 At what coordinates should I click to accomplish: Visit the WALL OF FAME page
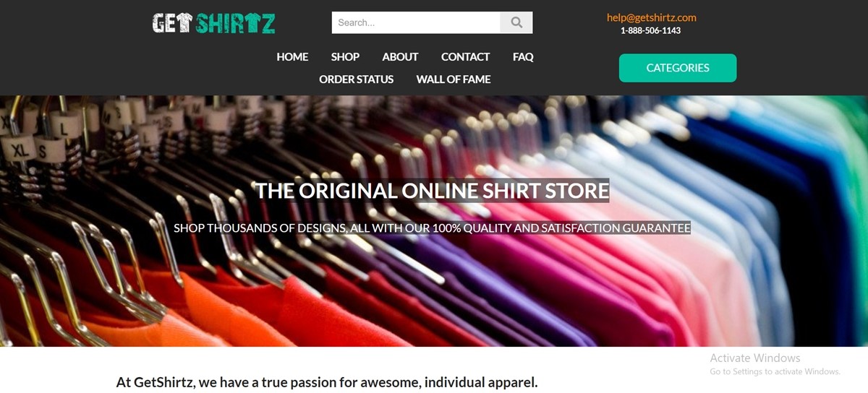click(x=454, y=79)
